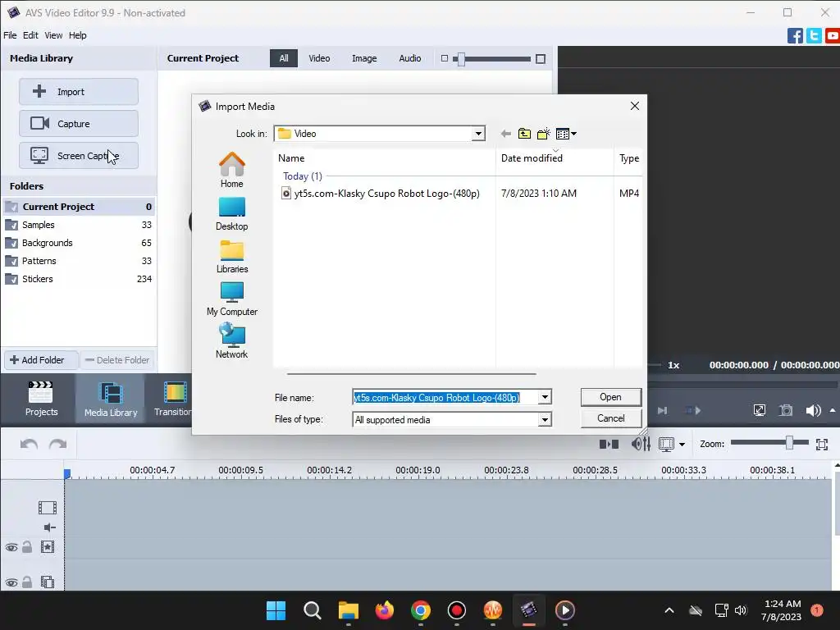
Task: Open Network in the places sidebar
Action: coord(232,340)
